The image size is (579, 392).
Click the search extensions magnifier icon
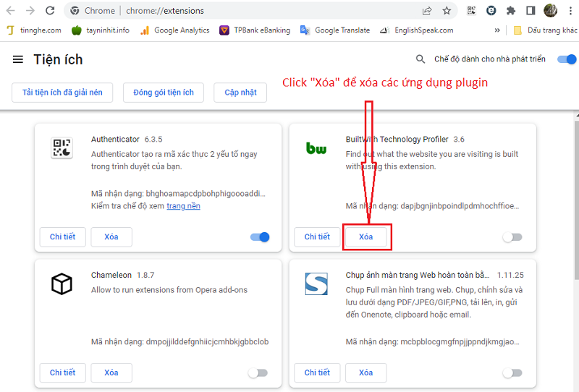pos(420,59)
